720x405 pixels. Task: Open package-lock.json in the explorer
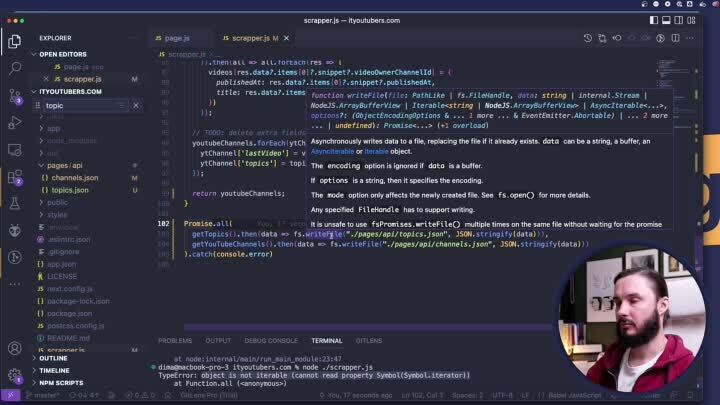point(78,301)
